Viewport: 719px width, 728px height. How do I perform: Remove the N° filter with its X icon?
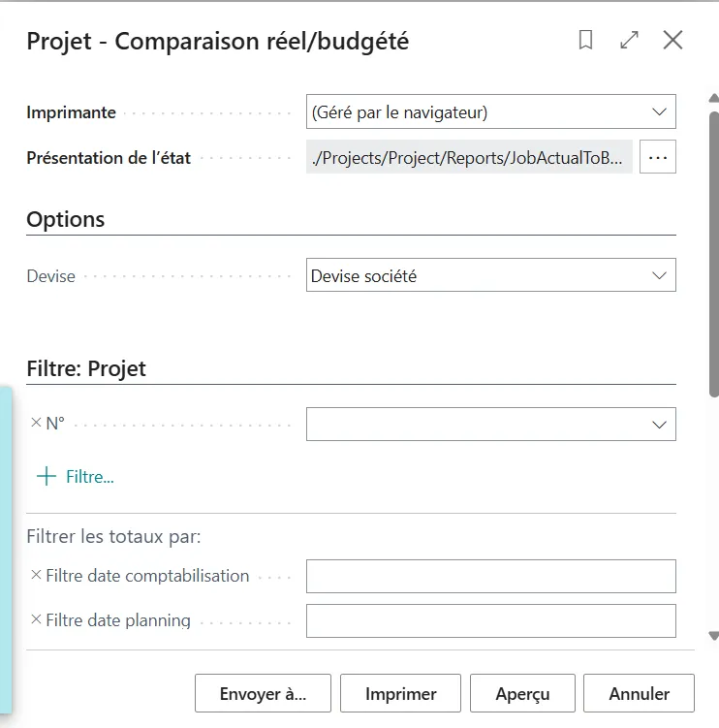pos(36,422)
